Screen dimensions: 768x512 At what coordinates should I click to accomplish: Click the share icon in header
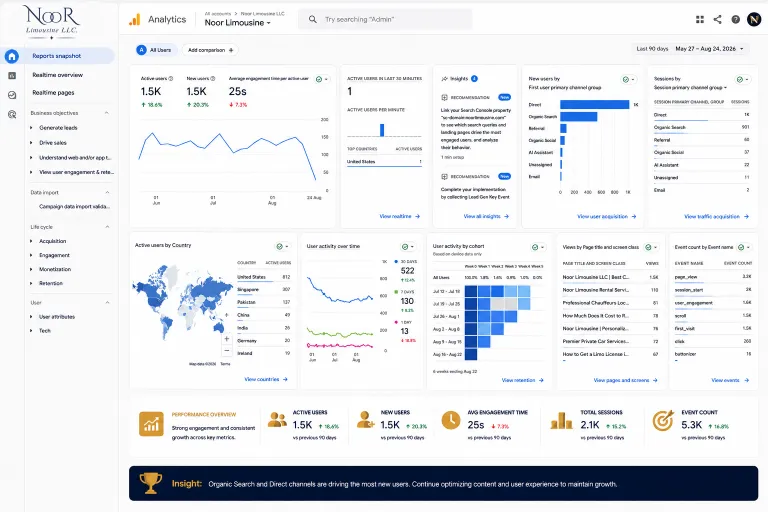click(718, 20)
